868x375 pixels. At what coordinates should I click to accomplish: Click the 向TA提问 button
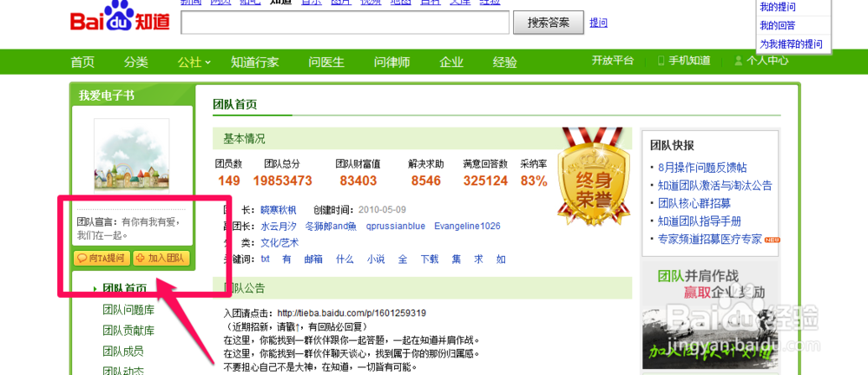[x=102, y=258]
